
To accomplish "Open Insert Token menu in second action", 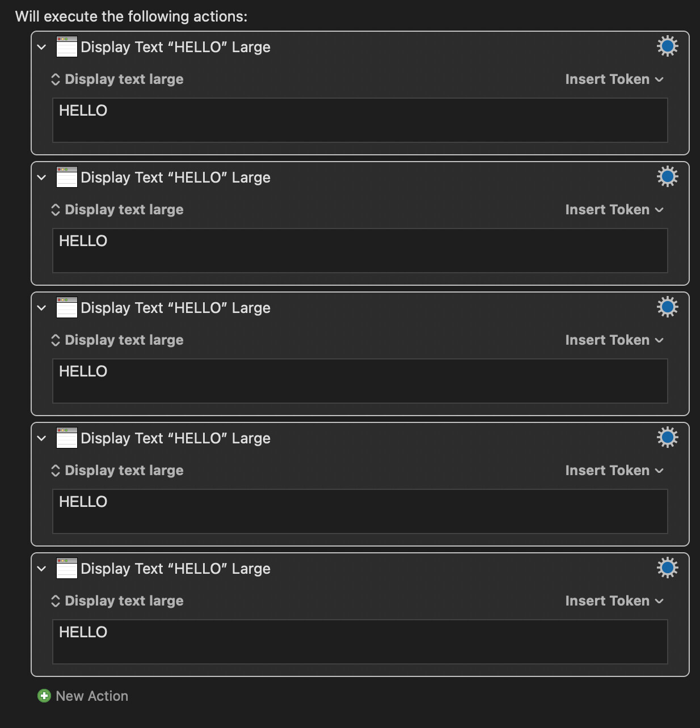I will tap(614, 210).
